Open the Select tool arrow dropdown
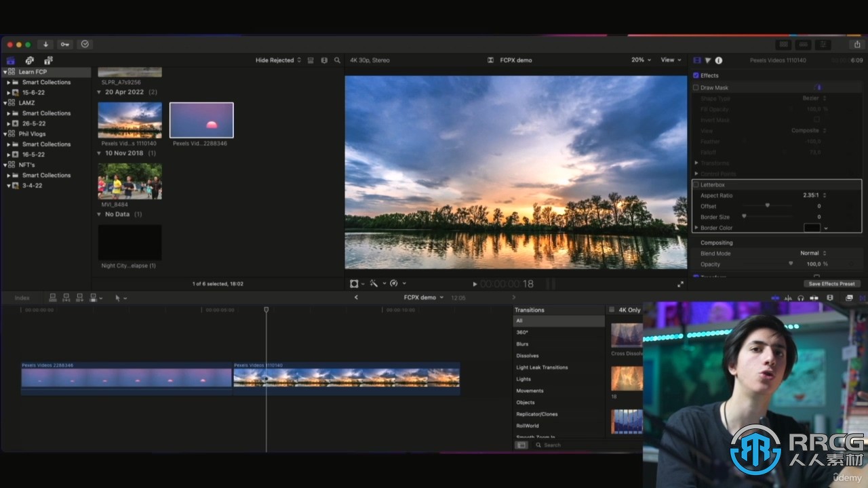868x488 pixels. pyautogui.click(x=121, y=298)
